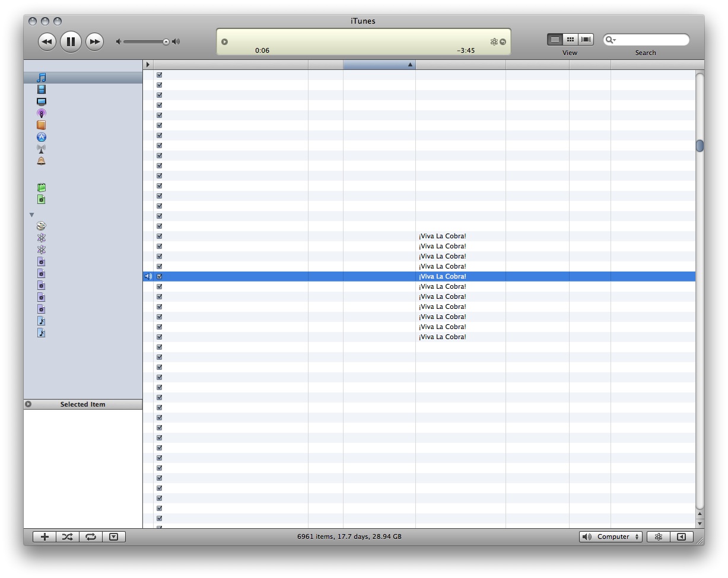Click the "Search" label under search field
The width and height of the screenshot is (728, 578).
click(646, 53)
